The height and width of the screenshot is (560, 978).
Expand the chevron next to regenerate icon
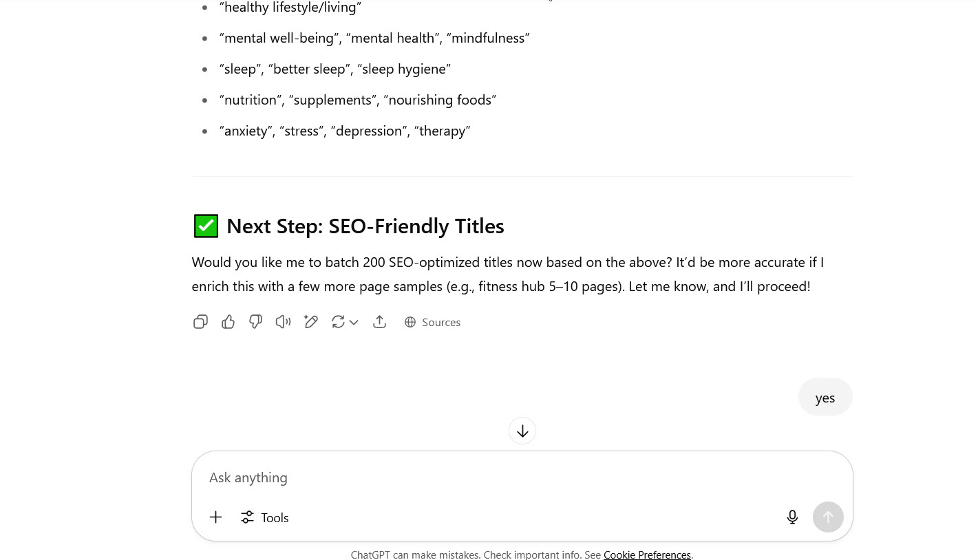pyautogui.click(x=354, y=322)
